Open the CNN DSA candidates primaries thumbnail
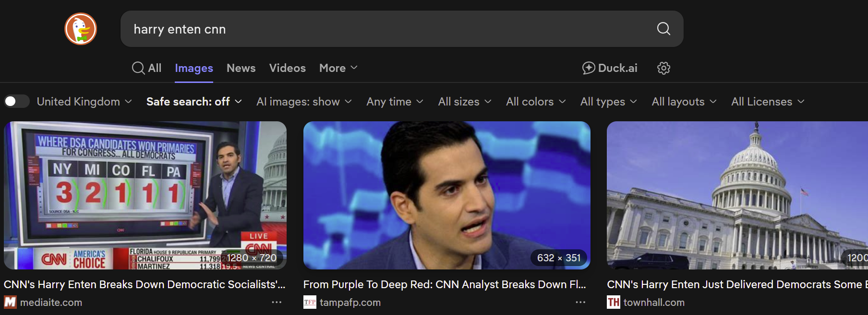Screen dimensions: 868x315 [145, 195]
